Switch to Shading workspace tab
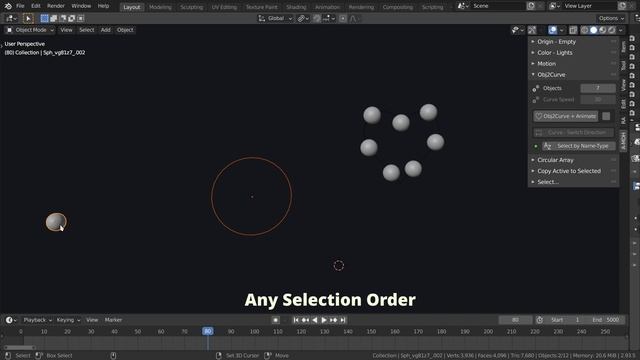Viewport: 640px width, 360px height. [296, 7]
